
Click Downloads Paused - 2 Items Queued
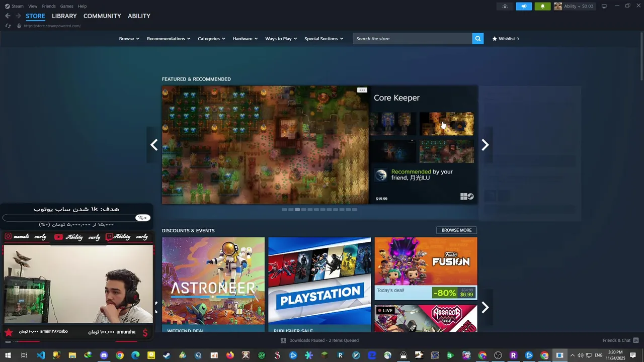[324, 340]
